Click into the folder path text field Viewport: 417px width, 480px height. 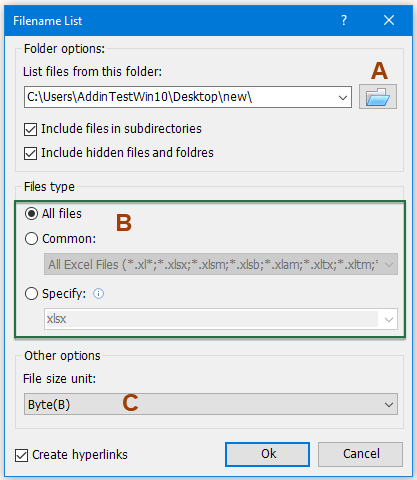[x=180, y=97]
